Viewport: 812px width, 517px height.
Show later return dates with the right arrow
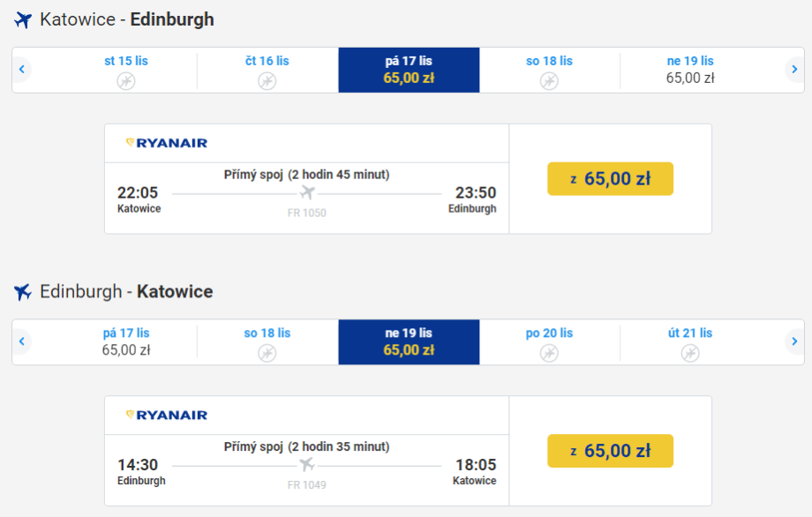tap(794, 341)
